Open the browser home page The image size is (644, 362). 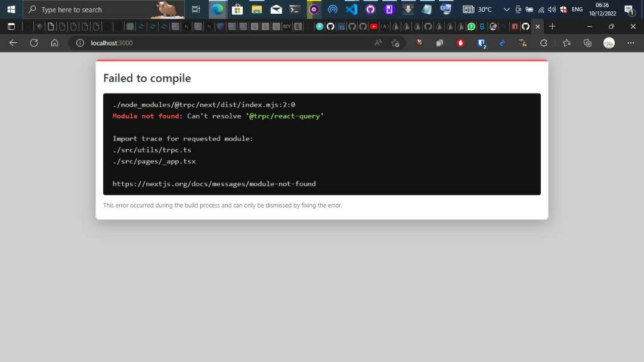[x=54, y=43]
